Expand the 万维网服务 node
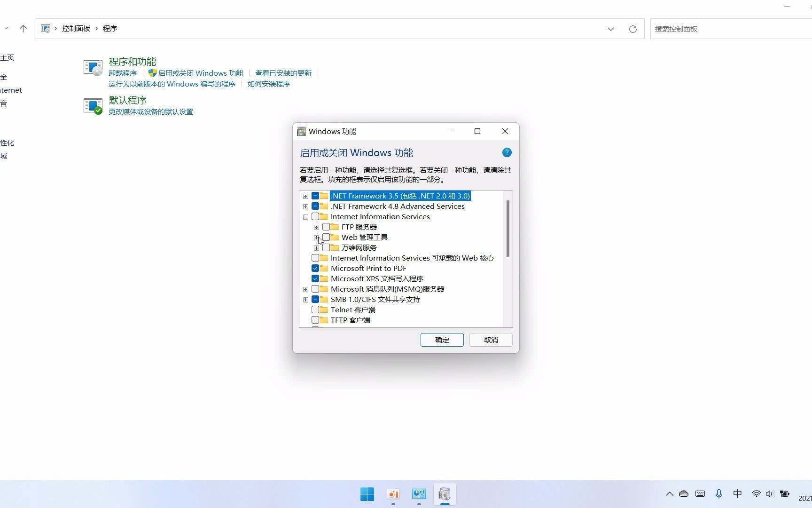 point(316,248)
